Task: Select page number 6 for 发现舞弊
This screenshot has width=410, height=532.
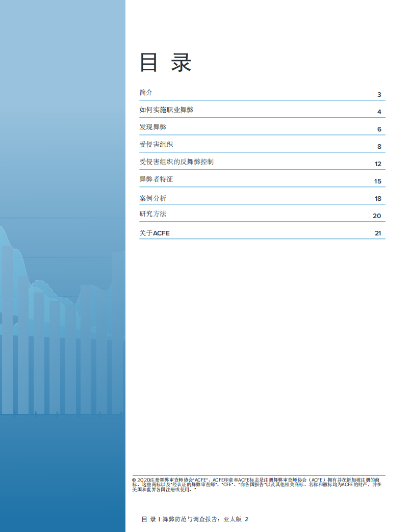Action: 379,129
